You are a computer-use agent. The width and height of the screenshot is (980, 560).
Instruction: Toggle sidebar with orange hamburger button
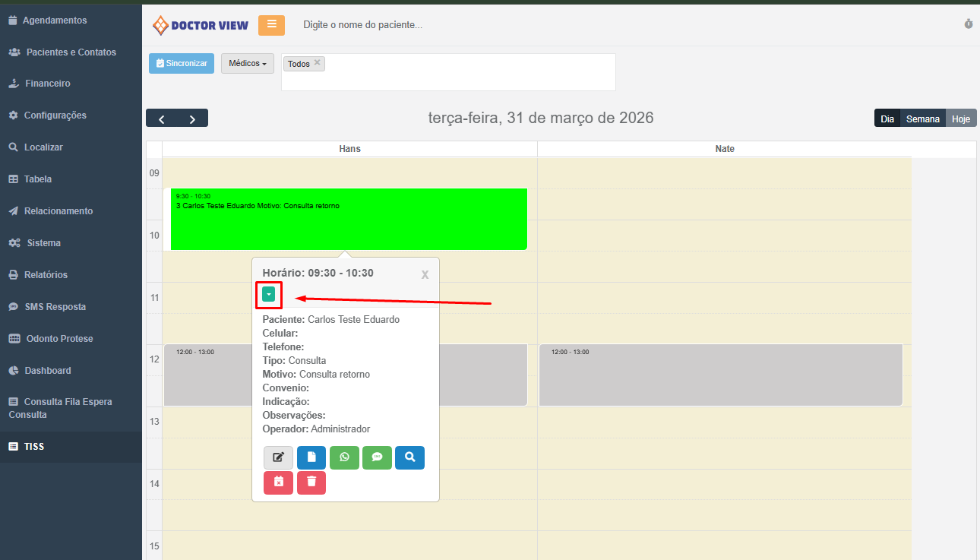coord(271,25)
